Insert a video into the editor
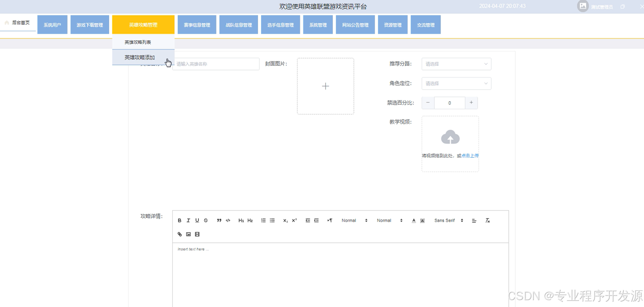Screen dimensions: 644x307 [197, 234]
